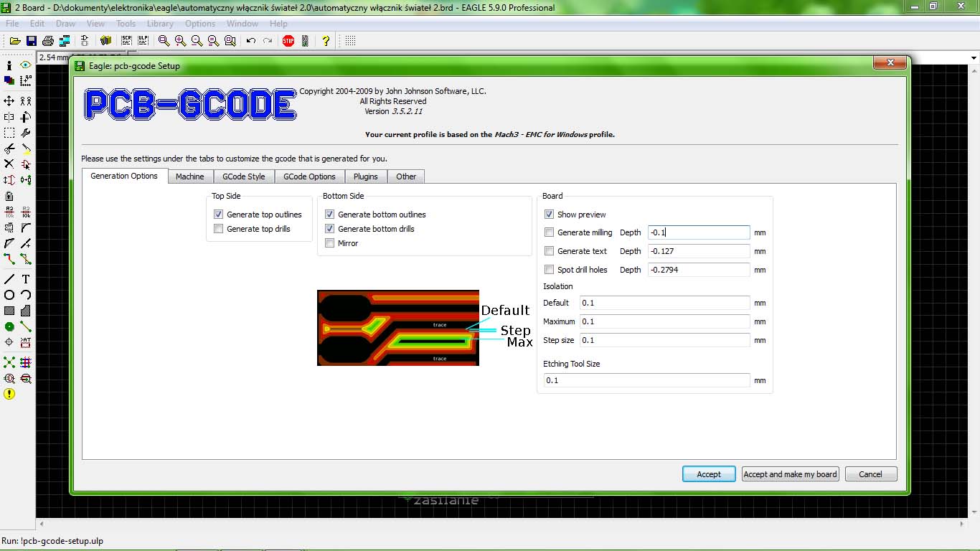Viewport: 980px width, 551px height.
Task: Select the Change wrench tool
Action: (x=26, y=133)
